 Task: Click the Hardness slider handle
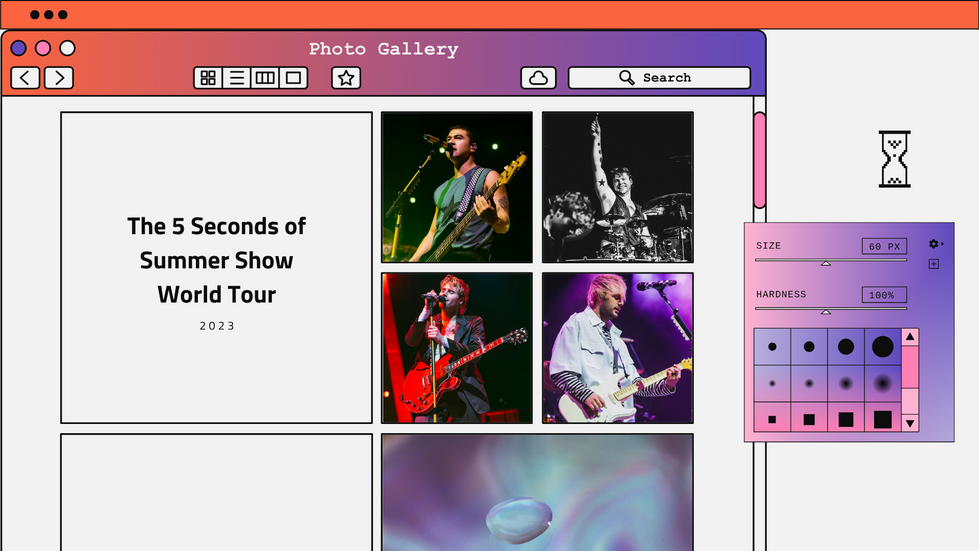click(x=825, y=311)
